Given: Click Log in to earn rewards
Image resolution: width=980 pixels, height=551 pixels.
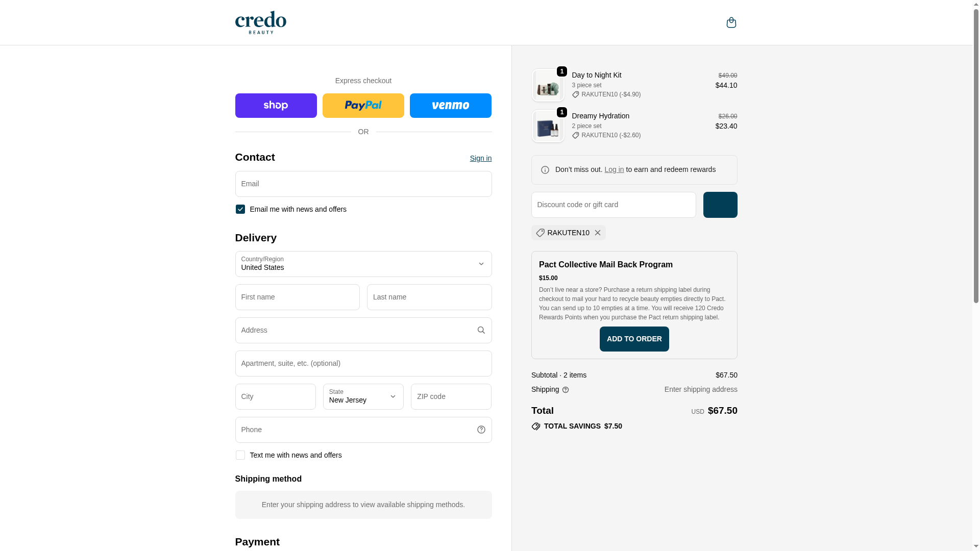Looking at the screenshot, I should tap(614, 169).
